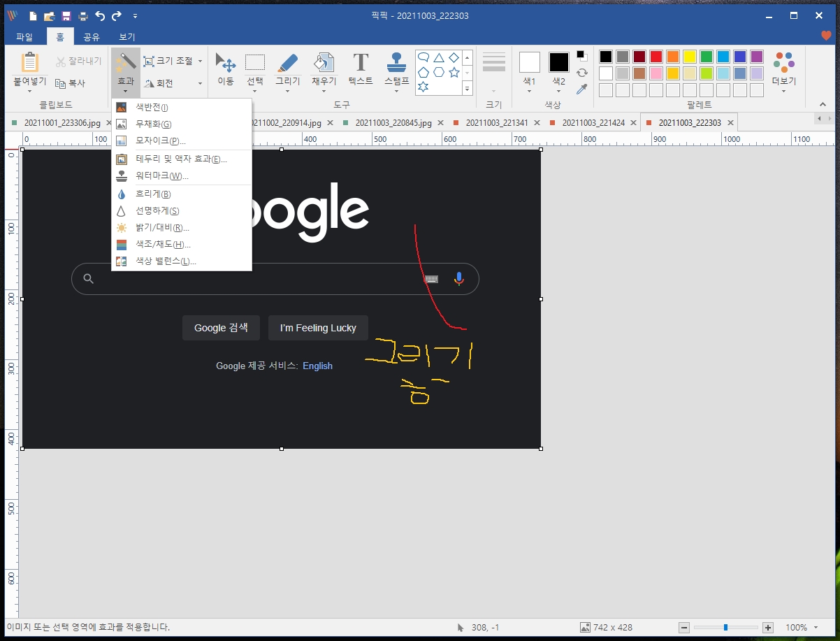Image resolution: width=840 pixels, height=641 pixels.
Task: Click the 붙여넣기 clipboard icon
Action: 30,62
